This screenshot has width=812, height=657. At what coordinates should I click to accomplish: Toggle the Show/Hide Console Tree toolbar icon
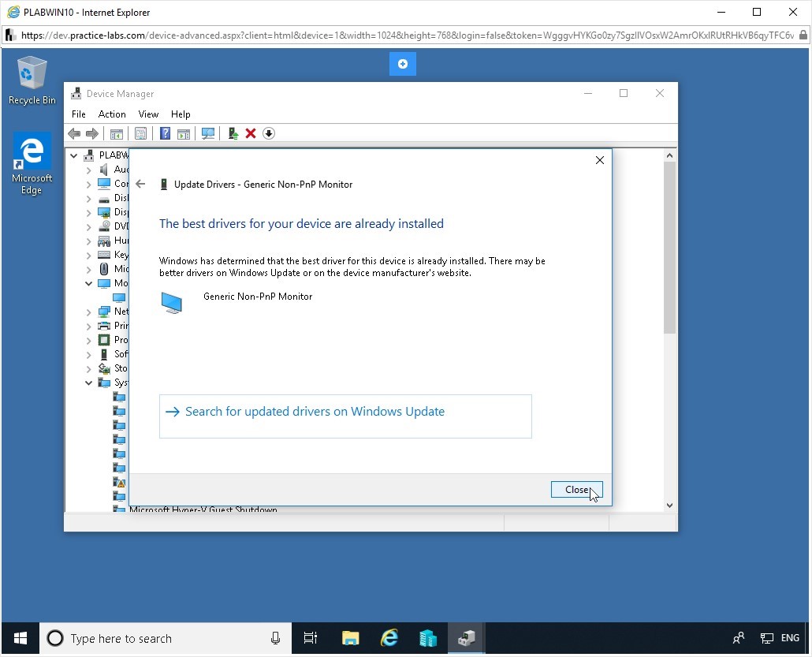coord(117,133)
